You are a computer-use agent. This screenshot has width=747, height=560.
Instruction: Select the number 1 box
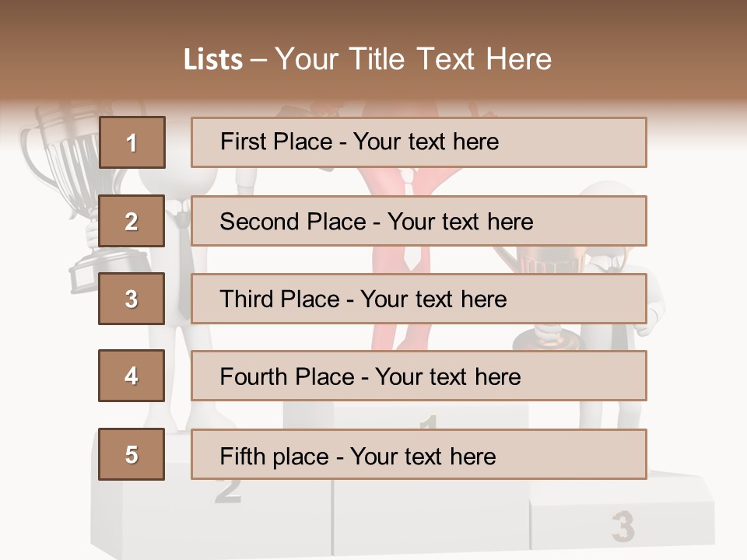(x=132, y=142)
